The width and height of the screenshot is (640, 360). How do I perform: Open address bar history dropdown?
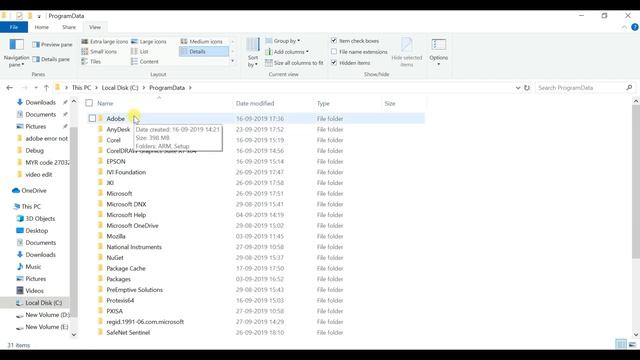pyautogui.click(x=518, y=88)
